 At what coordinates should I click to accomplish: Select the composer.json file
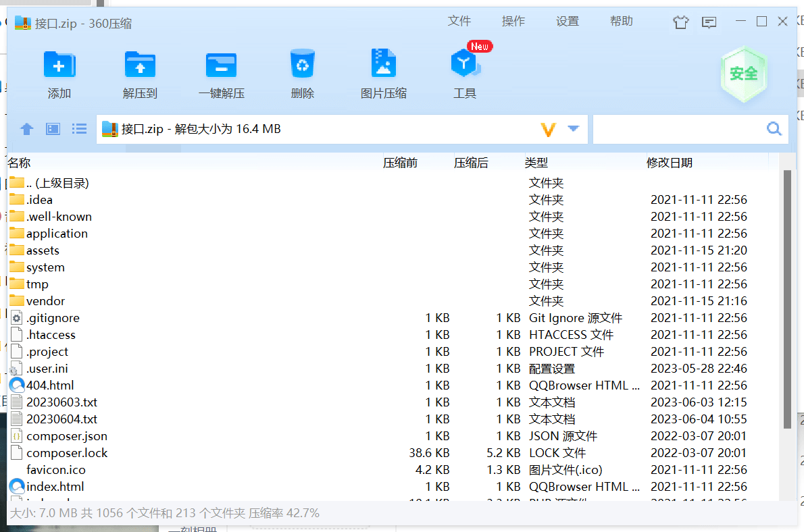point(66,436)
